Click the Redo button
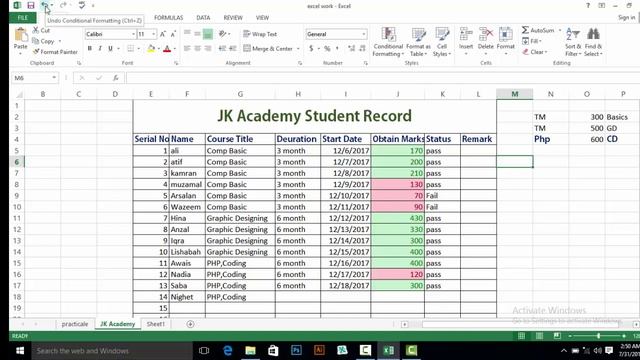This screenshot has height=360, width=640. [63, 5]
